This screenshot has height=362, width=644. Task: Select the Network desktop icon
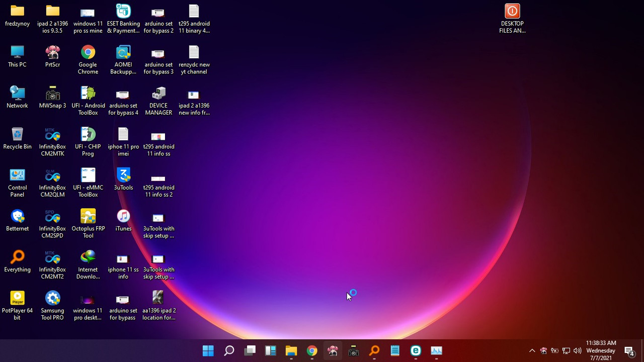17,98
